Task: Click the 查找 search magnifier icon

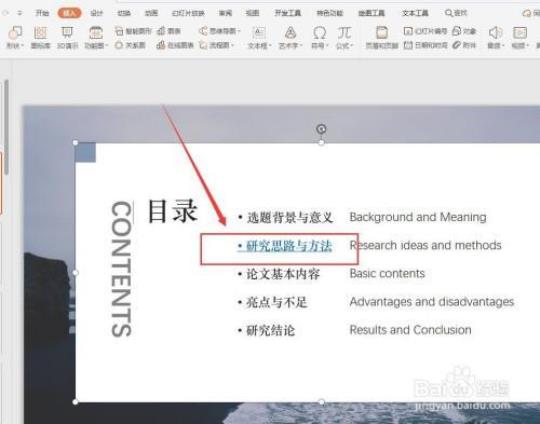Action: [x=449, y=13]
